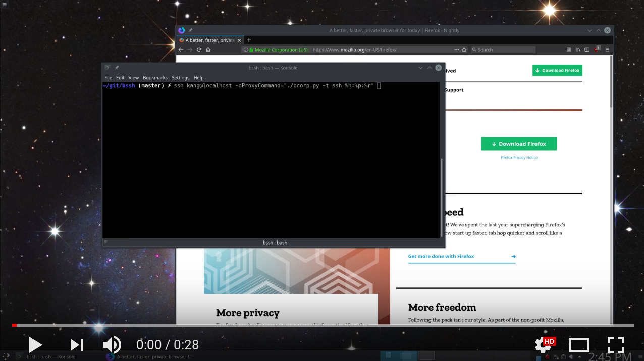This screenshot has height=361, width=644.
Task: Open the Settings menu in Konsole
Action: pyautogui.click(x=180, y=77)
